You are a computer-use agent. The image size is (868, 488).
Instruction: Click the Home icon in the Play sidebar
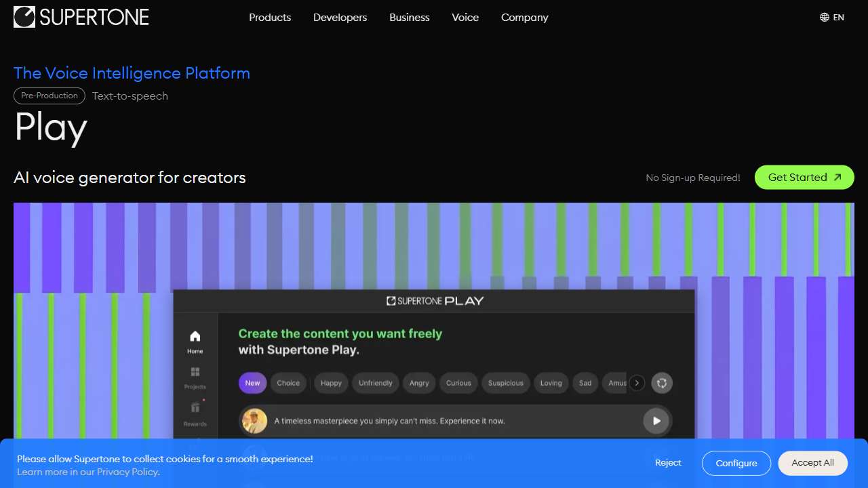coord(195,336)
